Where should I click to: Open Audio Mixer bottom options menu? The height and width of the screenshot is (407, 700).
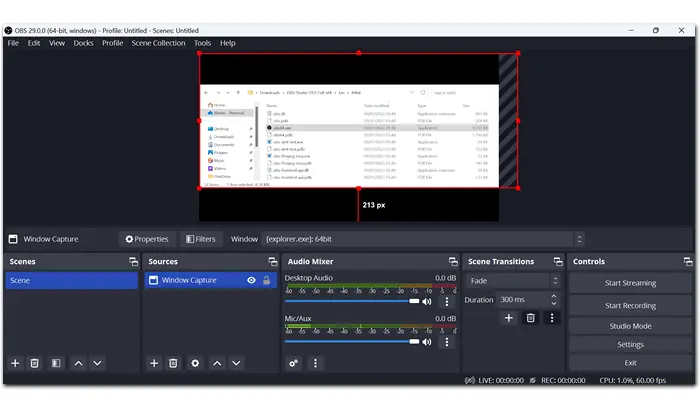pos(315,363)
